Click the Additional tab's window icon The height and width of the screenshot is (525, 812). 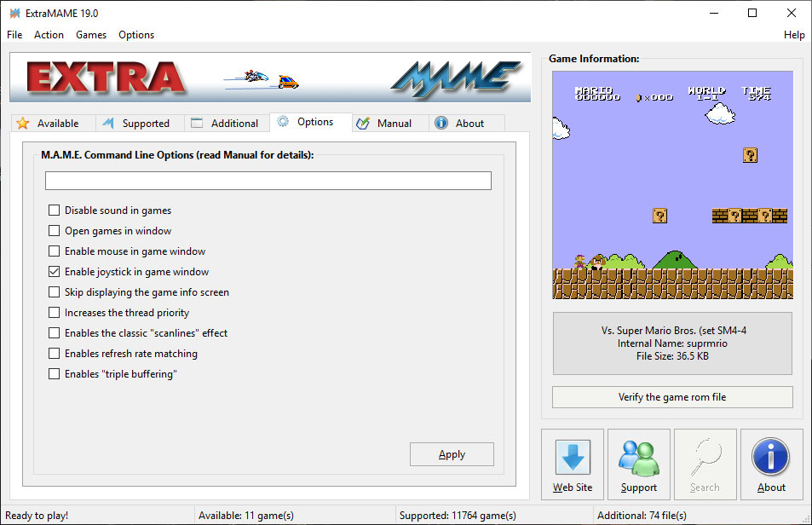pos(197,124)
